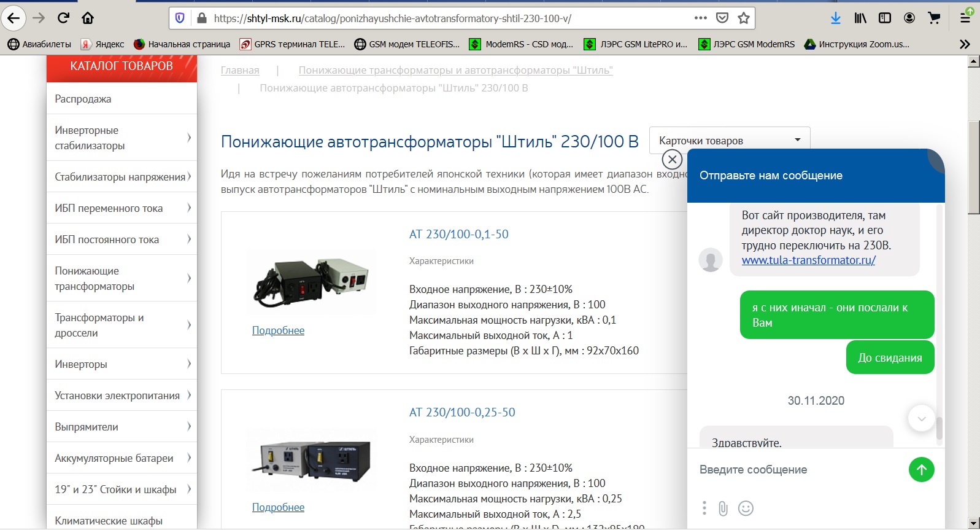Save page to Pocket
The width and height of the screenshot is (980, 530).
[x=722, y=18]
